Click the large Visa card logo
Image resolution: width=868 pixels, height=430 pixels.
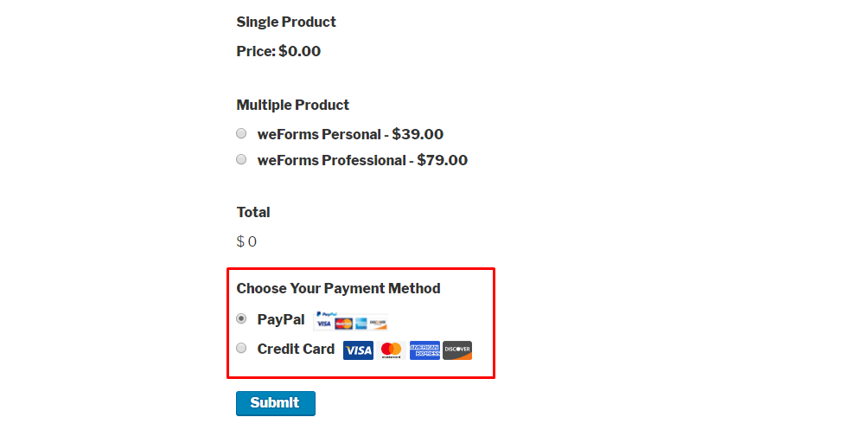358,350
